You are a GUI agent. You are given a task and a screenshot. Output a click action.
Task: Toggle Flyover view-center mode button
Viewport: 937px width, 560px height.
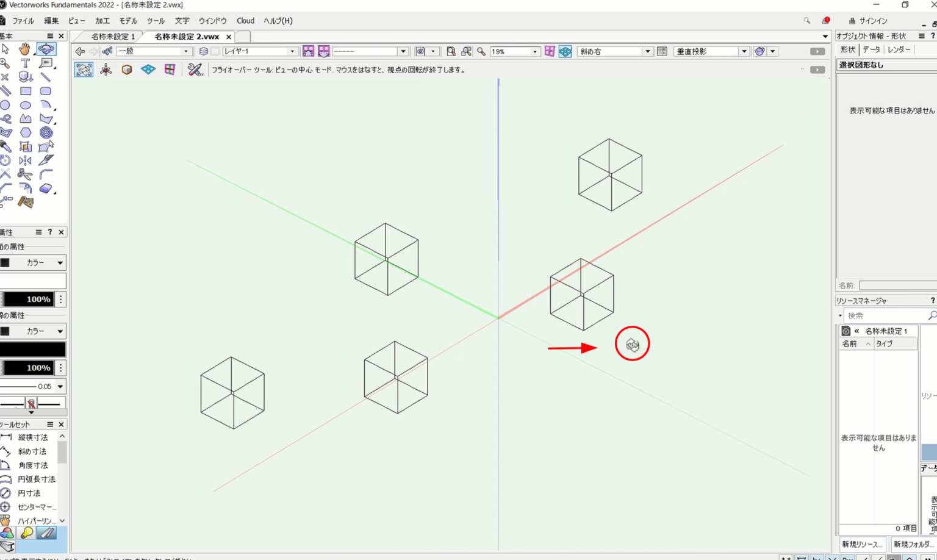pos(84,70)
